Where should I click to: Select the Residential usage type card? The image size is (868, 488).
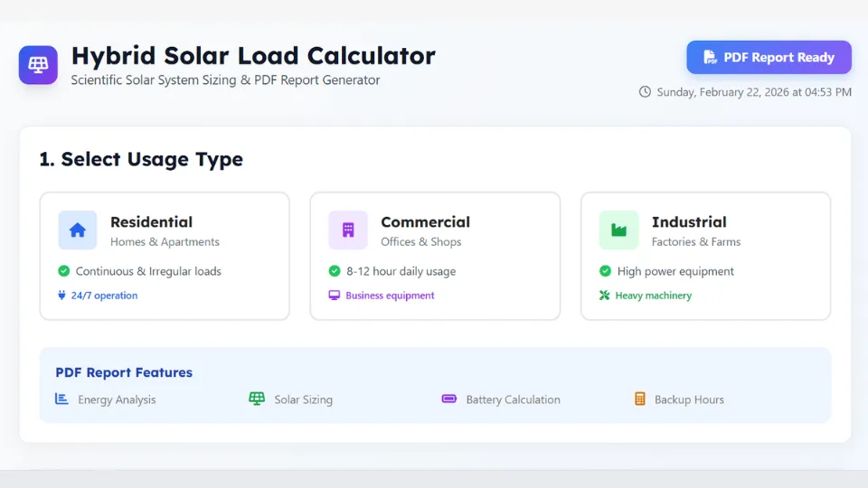165,256
